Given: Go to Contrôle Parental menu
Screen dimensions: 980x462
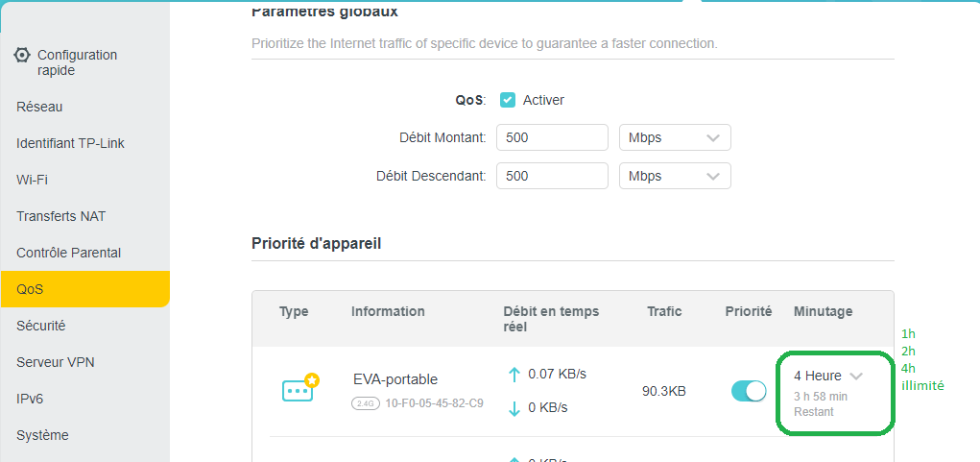Looking at the screenshot, I should pos(68,253).
